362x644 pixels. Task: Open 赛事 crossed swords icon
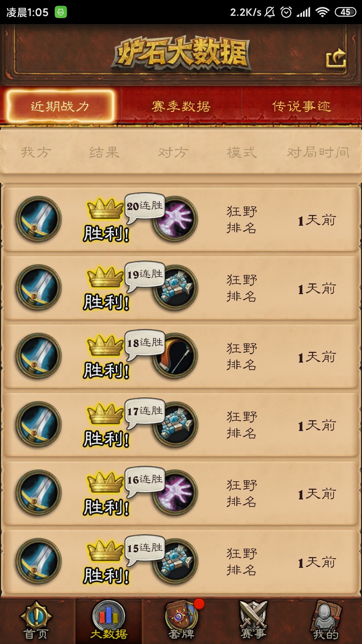click(253, 621)
